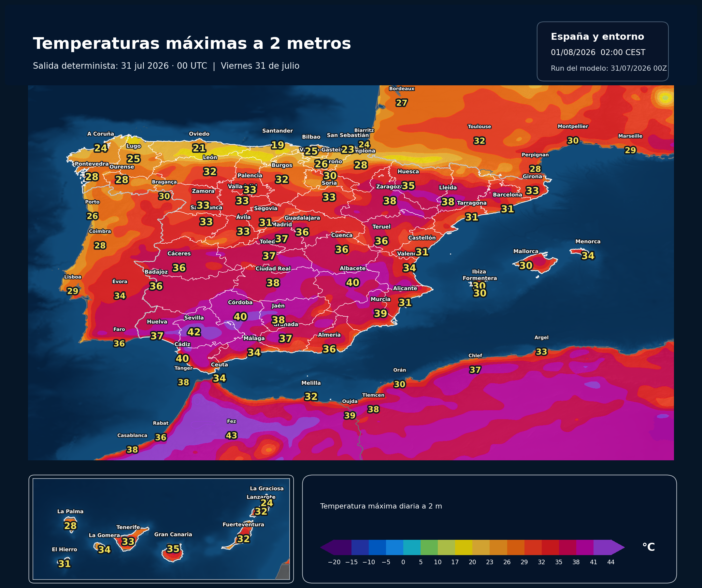The width and height of the screenshot is (702, 588).
Task: Click the 'Orán' city label
Action: (399, 370)
